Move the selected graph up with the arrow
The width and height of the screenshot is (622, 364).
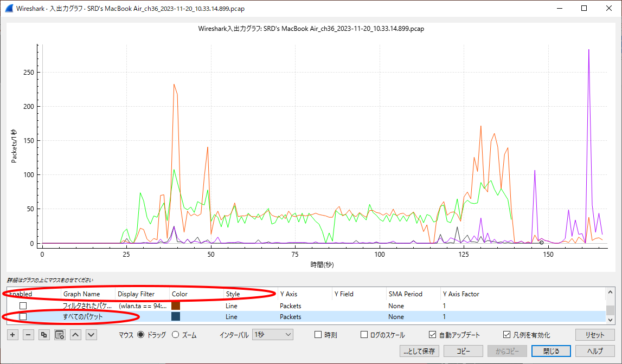click(75, 335)
